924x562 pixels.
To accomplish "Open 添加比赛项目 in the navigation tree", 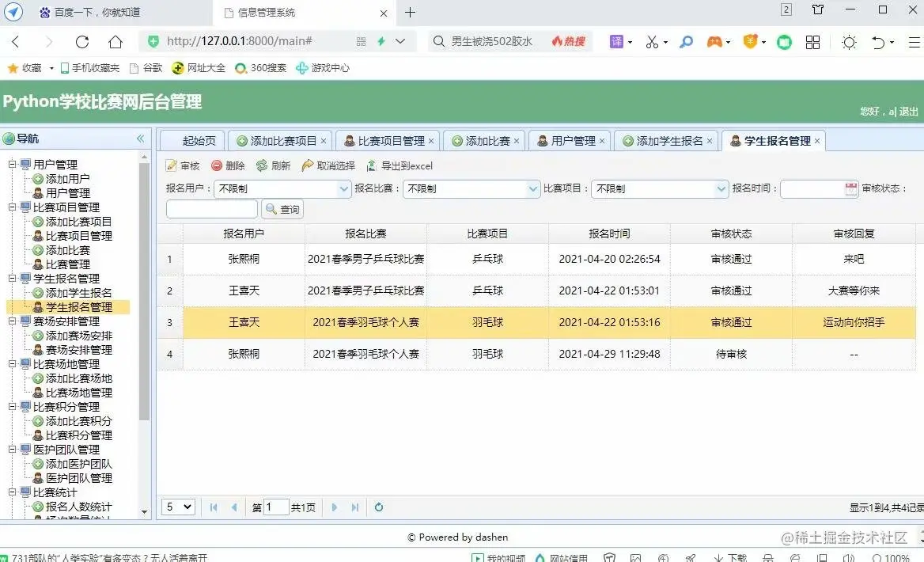I will coord(78,222).
